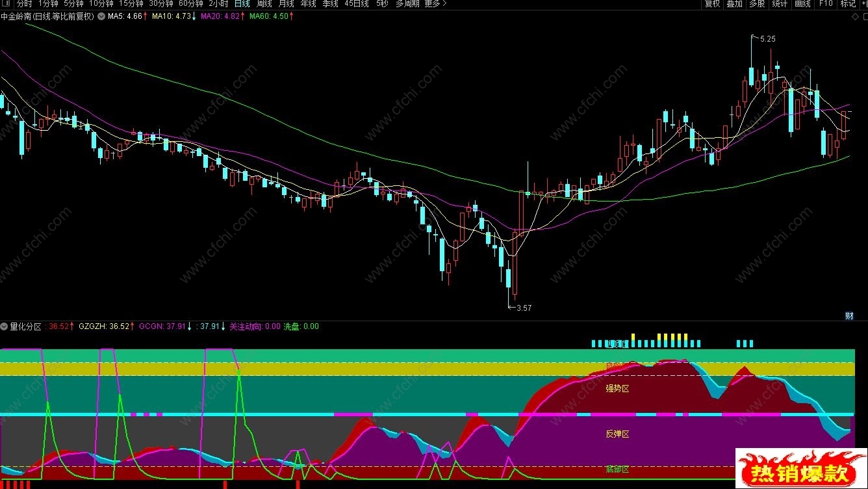Image resolution: width=868 pixels, height=489 pixels.
Task: Open F10 company info
Action: point(826,4)
